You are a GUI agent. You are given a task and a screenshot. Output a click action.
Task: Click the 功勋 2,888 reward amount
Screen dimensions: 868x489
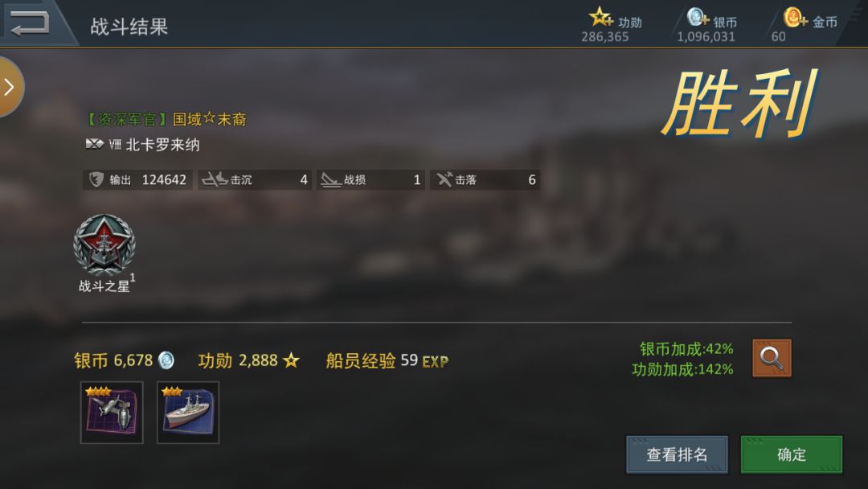point(248,361)
